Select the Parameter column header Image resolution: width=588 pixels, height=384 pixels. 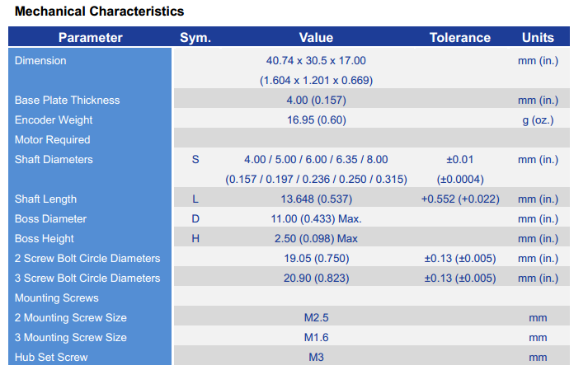click(x=90, y=38)
